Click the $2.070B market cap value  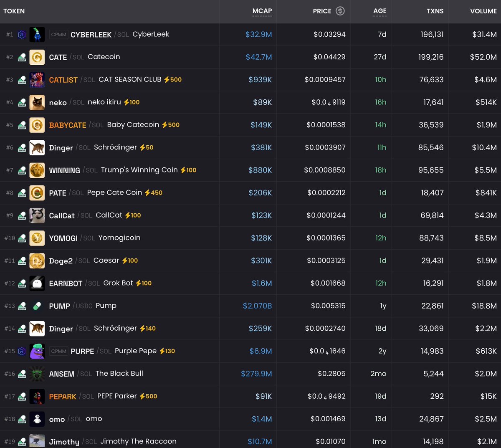coord(257,306)
